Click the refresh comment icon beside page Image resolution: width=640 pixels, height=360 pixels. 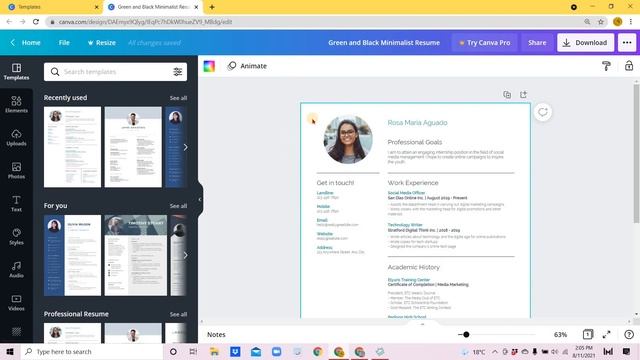click(x=542, y=112)
